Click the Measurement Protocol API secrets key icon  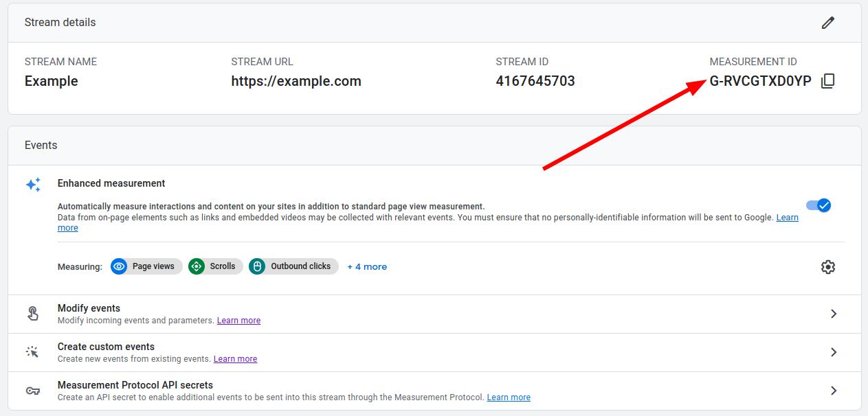click(32, 390)
